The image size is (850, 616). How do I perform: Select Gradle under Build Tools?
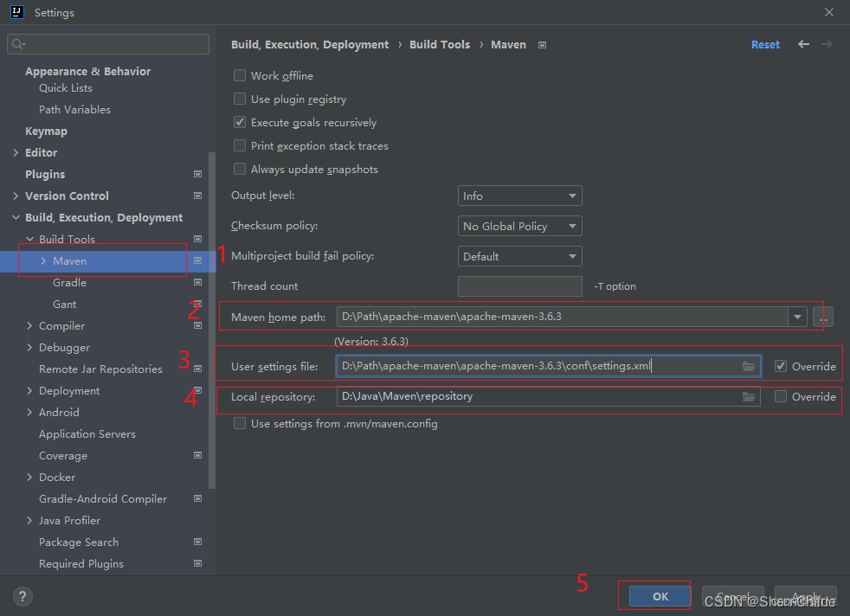(69, 282)
